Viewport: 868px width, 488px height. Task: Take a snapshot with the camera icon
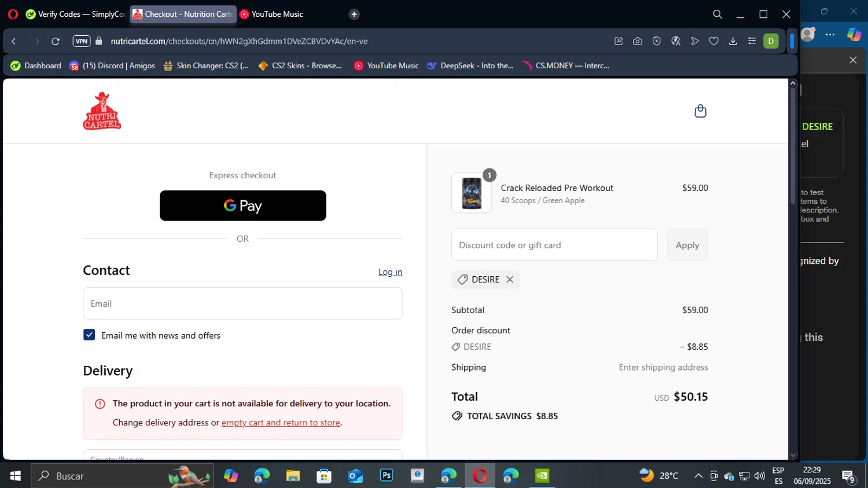[x=638, y=41]
